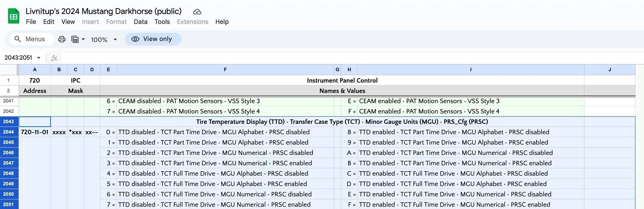The height and width of the screenshot is (209, 644).
Task: Open filter views table icon
Action: point(75,39)
